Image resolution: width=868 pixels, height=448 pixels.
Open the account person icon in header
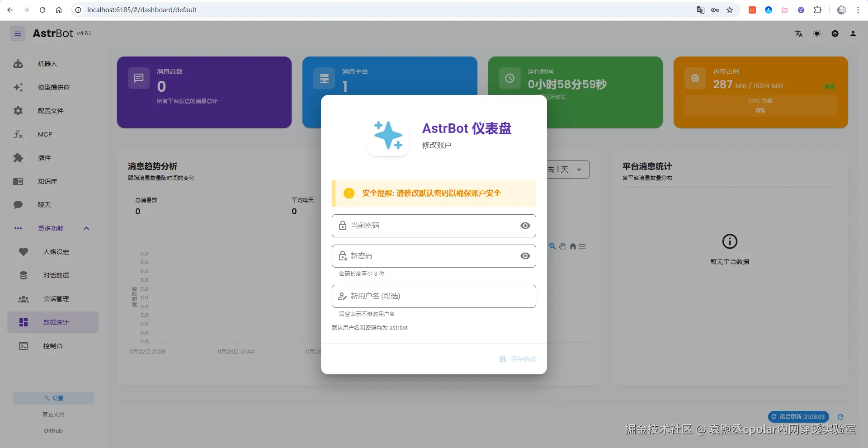[853, 33]
